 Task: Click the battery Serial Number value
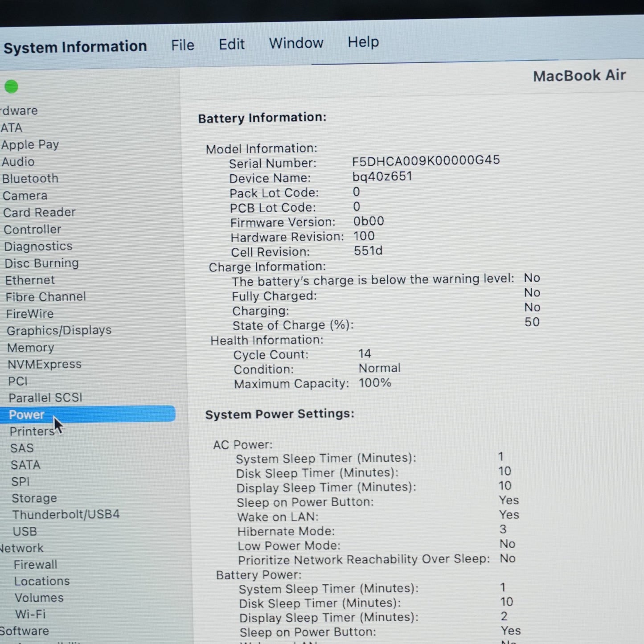(426, 160)
